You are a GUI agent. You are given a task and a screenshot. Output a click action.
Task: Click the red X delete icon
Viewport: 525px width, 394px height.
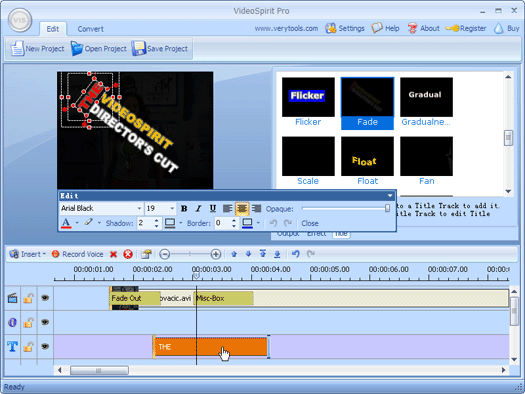click(114, 255)
